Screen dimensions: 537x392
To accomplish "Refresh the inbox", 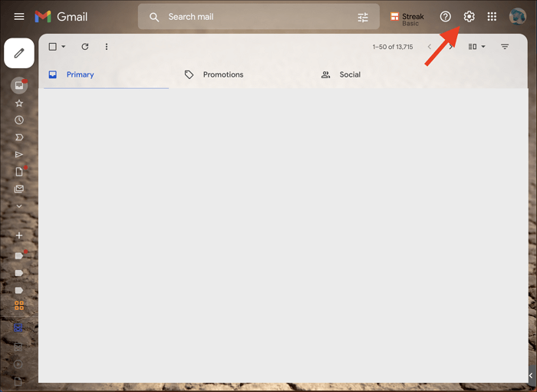I will 85,47.
